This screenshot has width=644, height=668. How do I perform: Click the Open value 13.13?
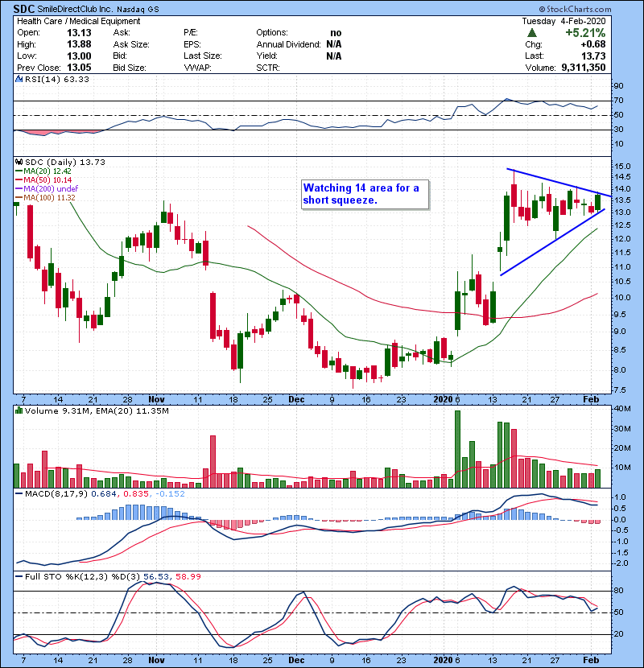click(x=79, y=33)
